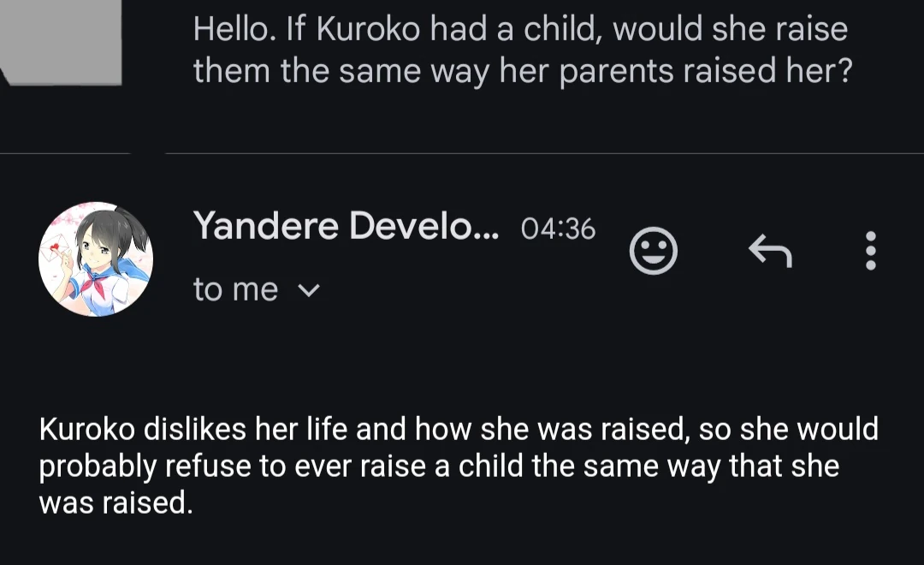Image resolution: width=924 pixels, height=565 pixels.
Task: Click the line starting "probably refuse to ever"
Action: tap(439, 467)
